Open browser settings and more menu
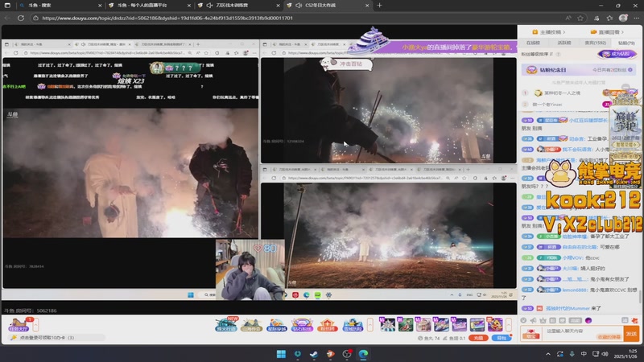 coord(636,18)
